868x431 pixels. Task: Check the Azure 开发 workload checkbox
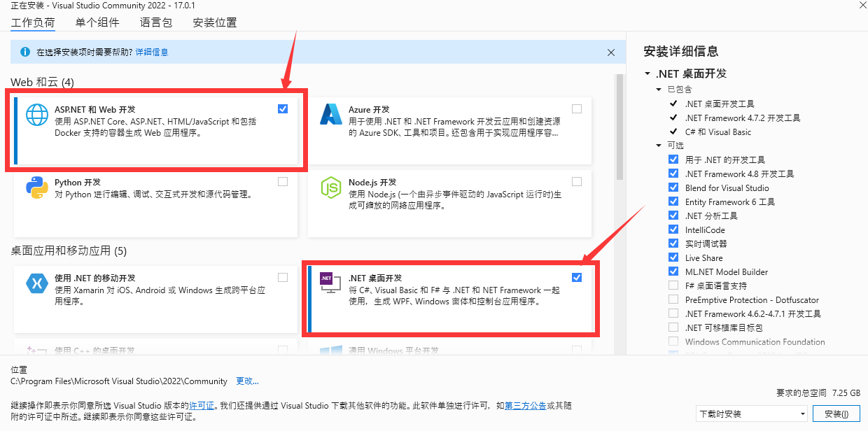576,108
